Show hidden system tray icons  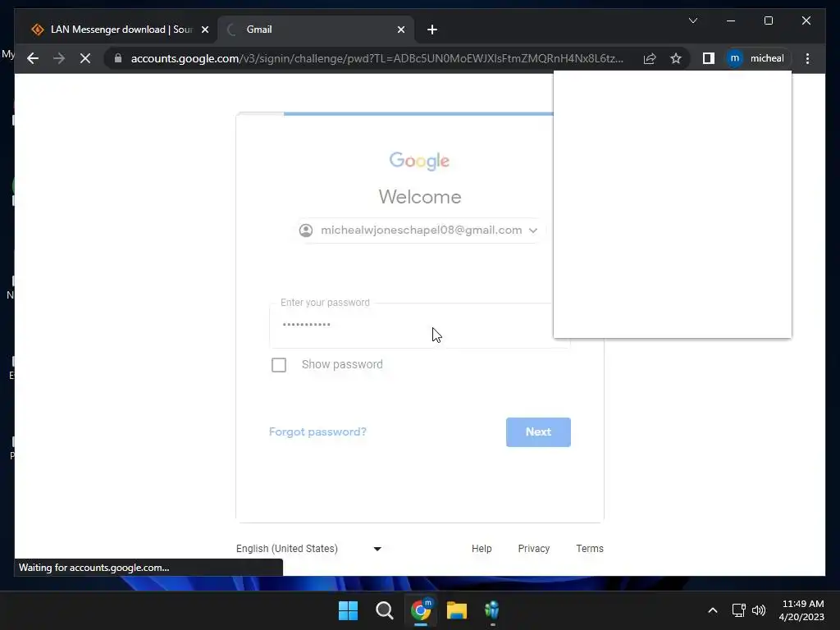(x=713, y=610)
